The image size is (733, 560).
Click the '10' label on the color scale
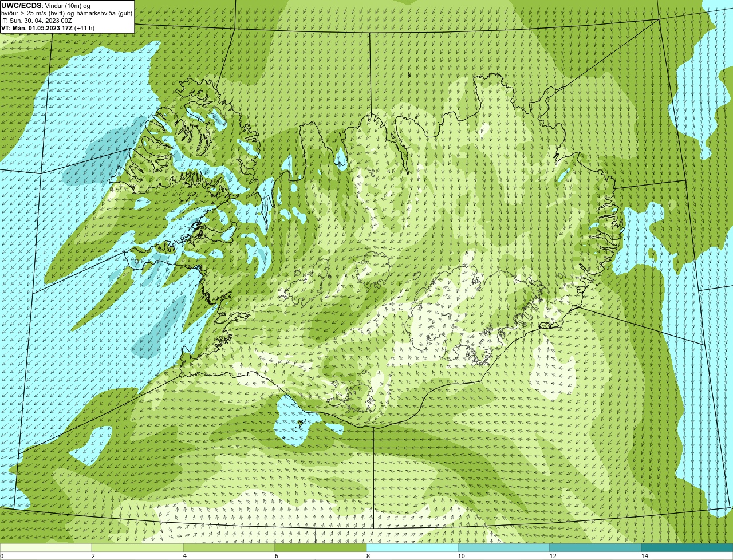(x=461, y=556)
